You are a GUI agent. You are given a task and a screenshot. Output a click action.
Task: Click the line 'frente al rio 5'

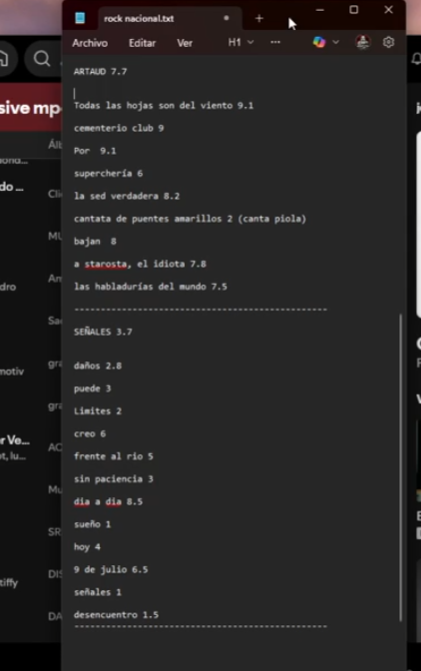(113, 457)
